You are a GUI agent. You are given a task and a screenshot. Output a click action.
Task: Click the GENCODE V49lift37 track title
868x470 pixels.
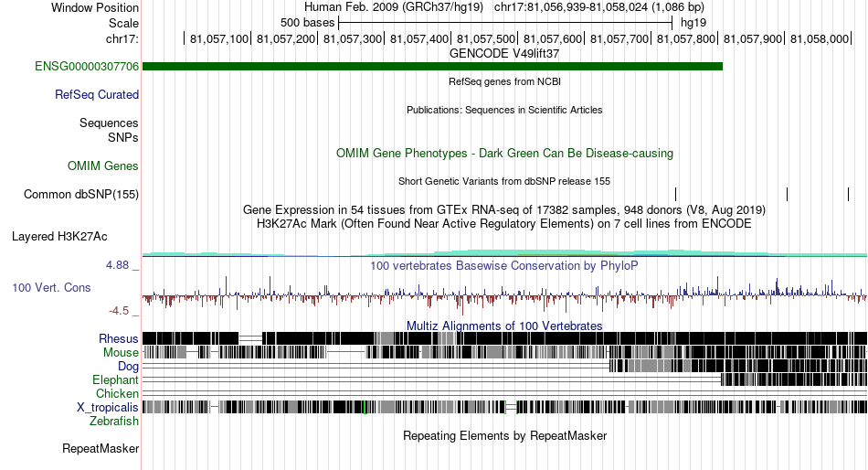[504, 54]
